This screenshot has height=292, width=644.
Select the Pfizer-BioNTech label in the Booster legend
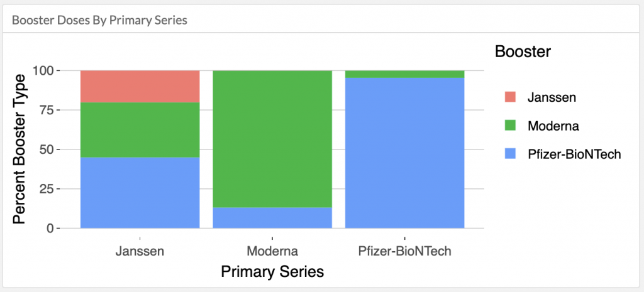(574, 154)
